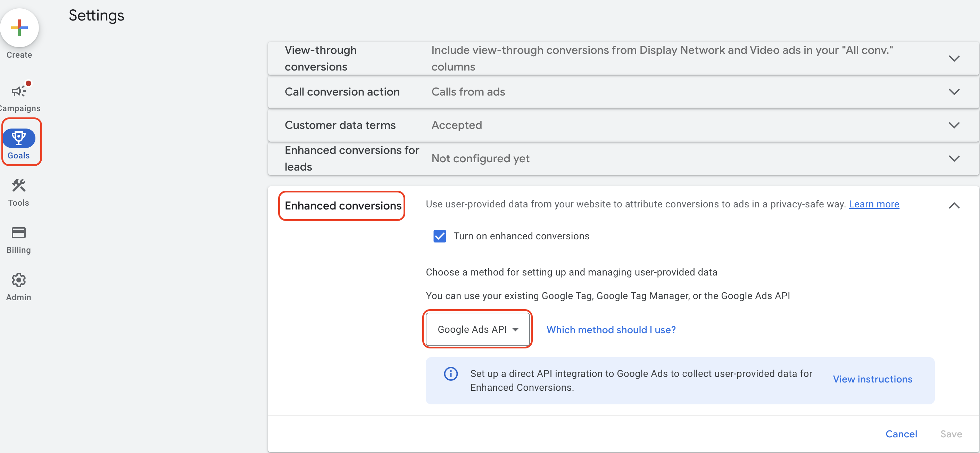Image resolution: width=980 pixels, height=453 pixels.
Task: Open the Google Ads API method dropdown
Action: click(477, 329)
